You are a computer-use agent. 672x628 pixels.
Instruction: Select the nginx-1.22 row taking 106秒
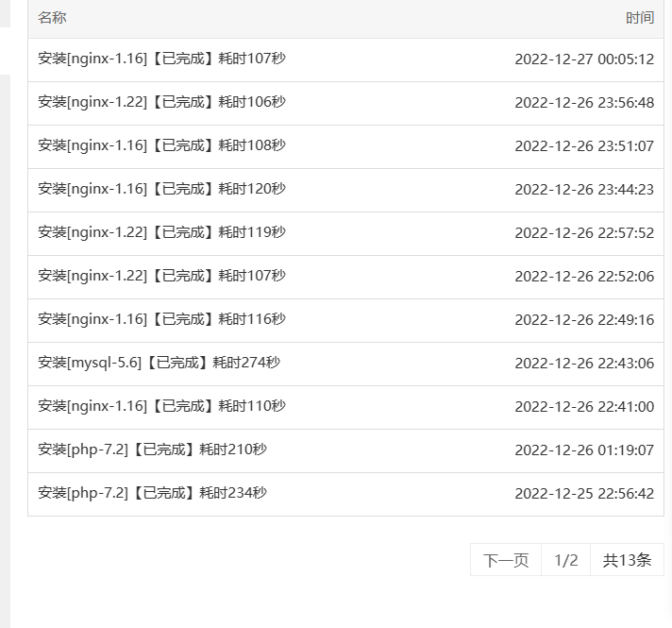(x=345, y=103)
